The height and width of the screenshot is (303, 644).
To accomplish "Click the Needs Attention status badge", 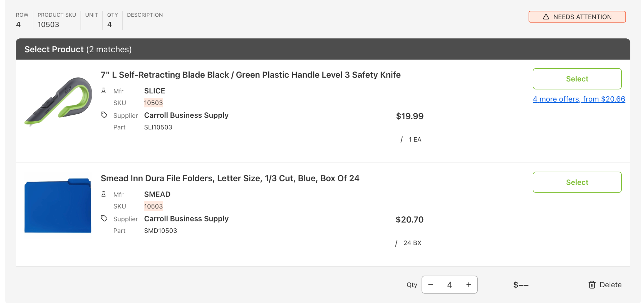I will [x=577, y=17].
